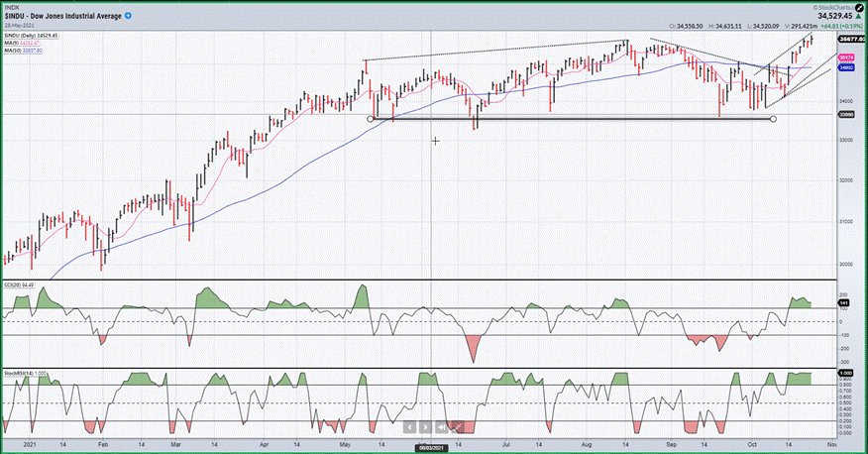Click the Low value 34,520.09
Screen dimensions: 868x454
[x=764, y=26]
